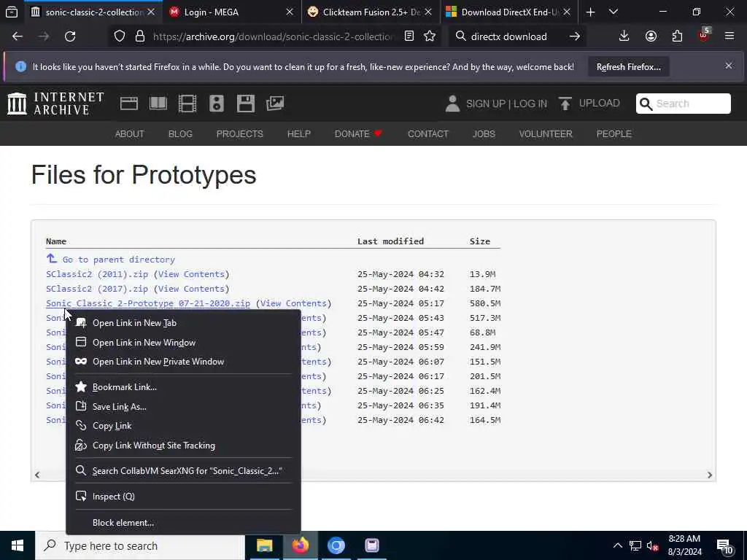This screenshot has width=747, height=560.
Task: Open a new browser tab
Action: tap(590, 12)
